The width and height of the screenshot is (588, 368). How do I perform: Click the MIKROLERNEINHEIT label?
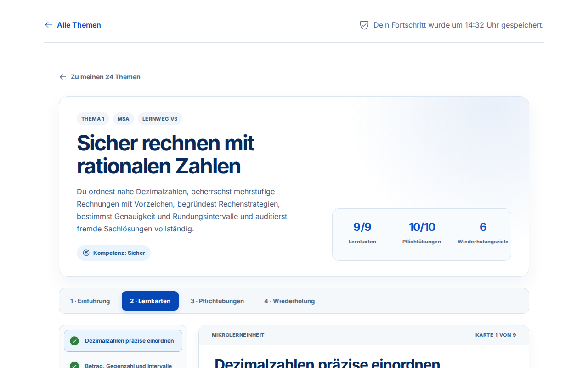238,335
